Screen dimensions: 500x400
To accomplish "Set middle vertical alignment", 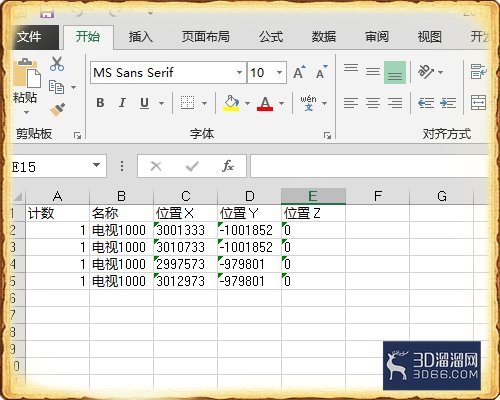I will pyautogui.click(x=373, y=72).
